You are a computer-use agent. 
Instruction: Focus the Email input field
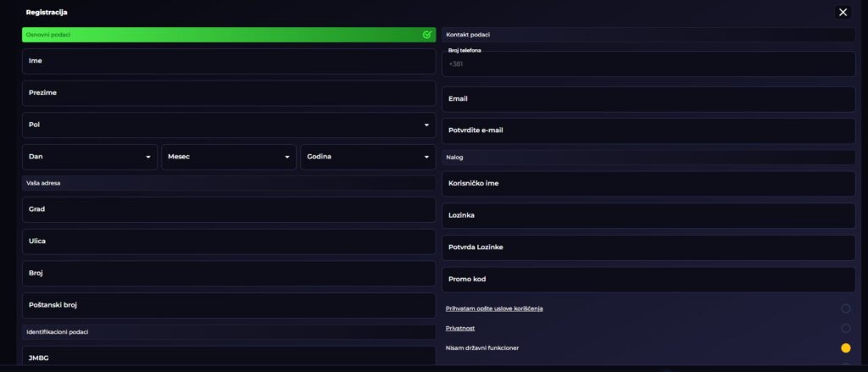(x=648, y=99)
